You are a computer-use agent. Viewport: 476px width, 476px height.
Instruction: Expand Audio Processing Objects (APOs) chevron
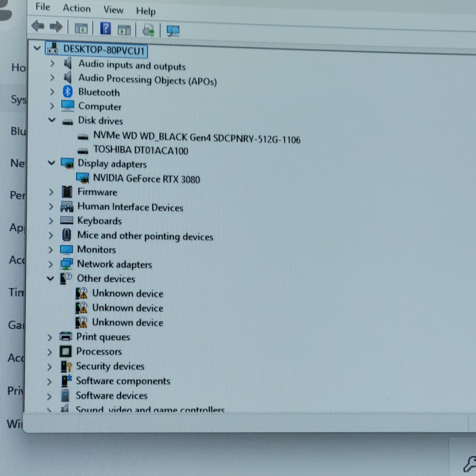click(x=52, y=77)
